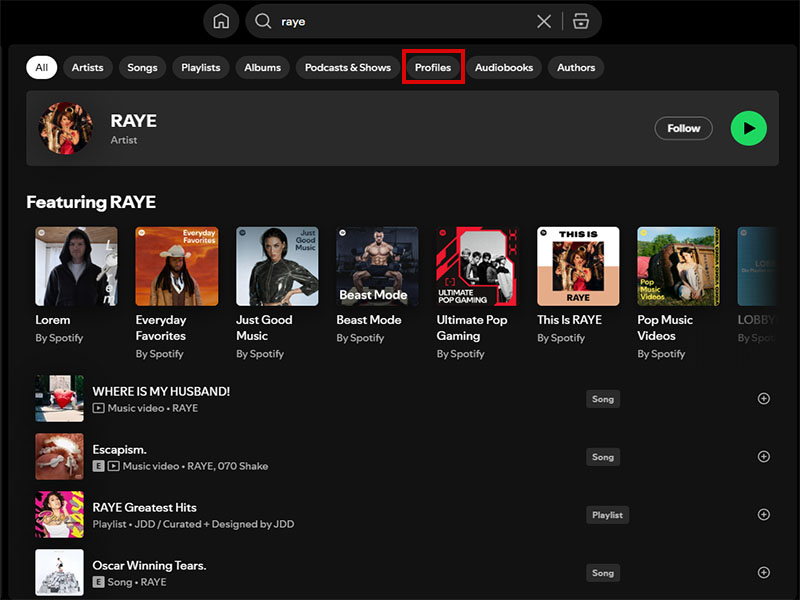Select the All filter chip
800x600 pixels.
[x=41, y=67]
